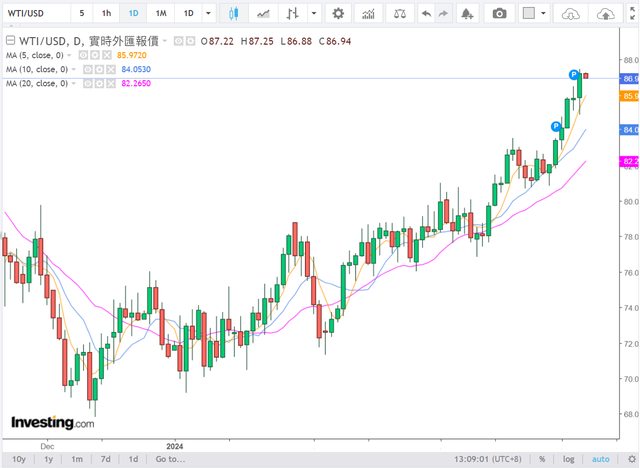Image resolution: width=640 pixels, height=468 pixels.
Task: Toggle visibility of MA (20, close, 0)
Action: tap(87, 83)
